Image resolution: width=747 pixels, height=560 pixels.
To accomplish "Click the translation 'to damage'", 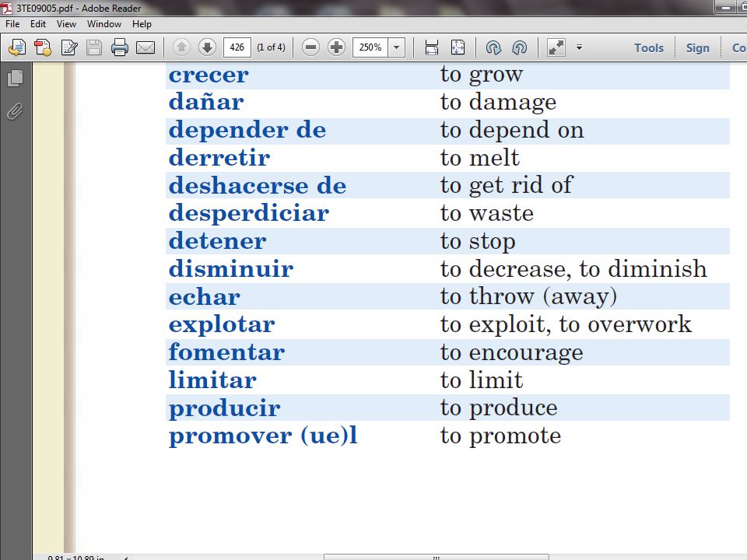I will coord(498,103).
